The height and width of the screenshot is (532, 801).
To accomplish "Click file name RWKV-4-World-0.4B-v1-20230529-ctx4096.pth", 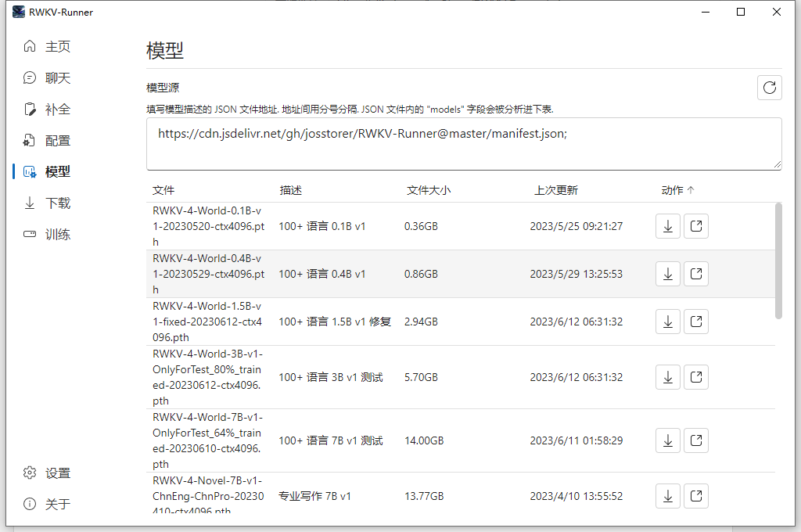I will click(x=208, y=274).
